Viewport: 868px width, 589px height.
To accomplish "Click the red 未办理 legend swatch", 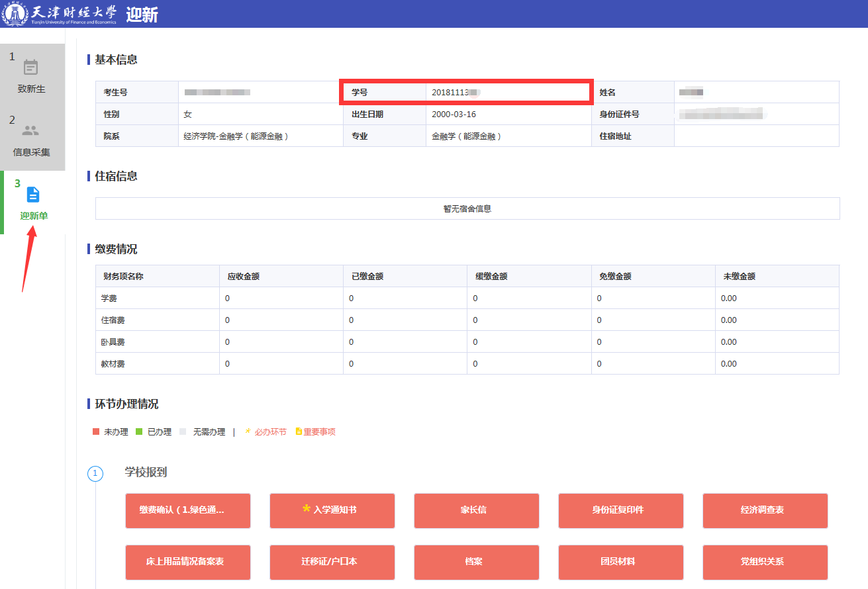I will pos(96,431).
